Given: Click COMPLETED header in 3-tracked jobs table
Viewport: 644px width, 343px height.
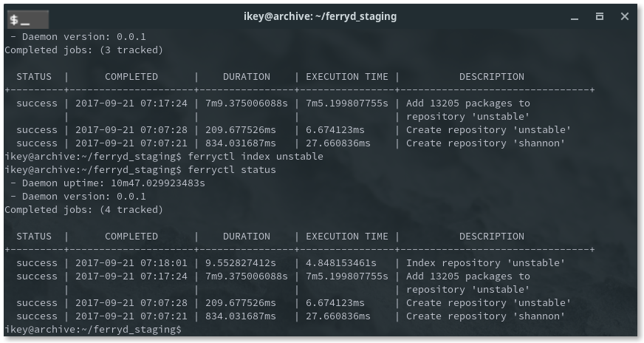Looking at the screenshot, I should click(x=131, y=77).
